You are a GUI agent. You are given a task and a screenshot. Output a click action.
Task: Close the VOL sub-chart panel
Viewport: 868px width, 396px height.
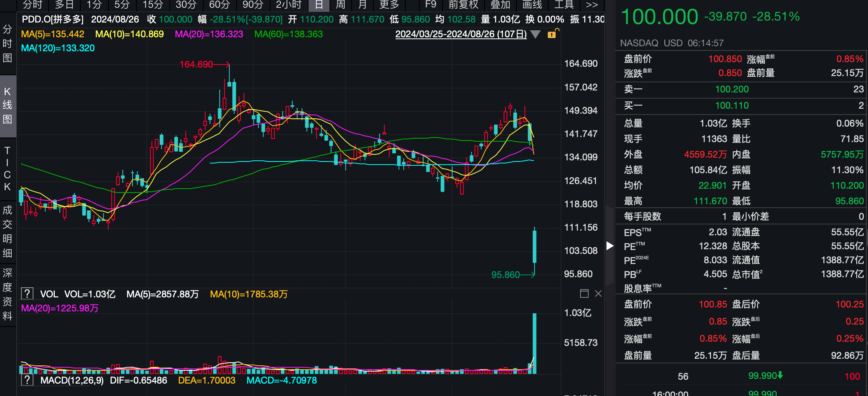pyautogui.click(x=598, y=294)
